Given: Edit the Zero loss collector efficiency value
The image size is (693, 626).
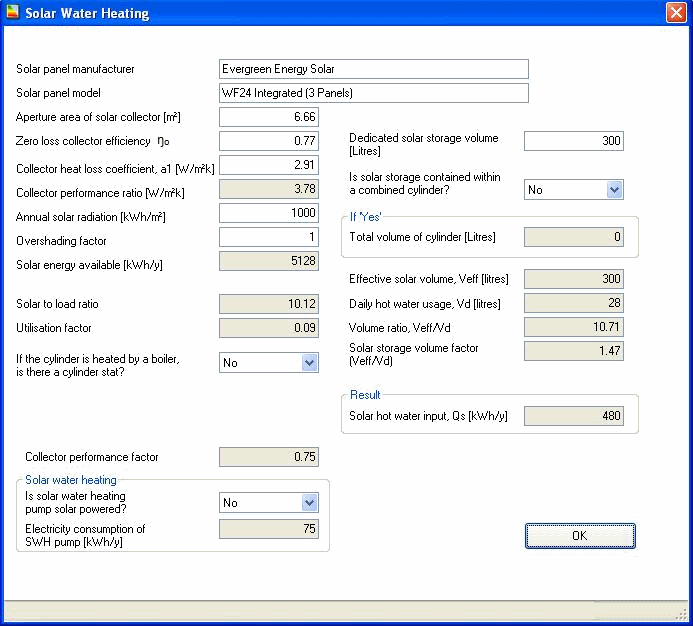Looking at the screenshot, I should [269, 141].
